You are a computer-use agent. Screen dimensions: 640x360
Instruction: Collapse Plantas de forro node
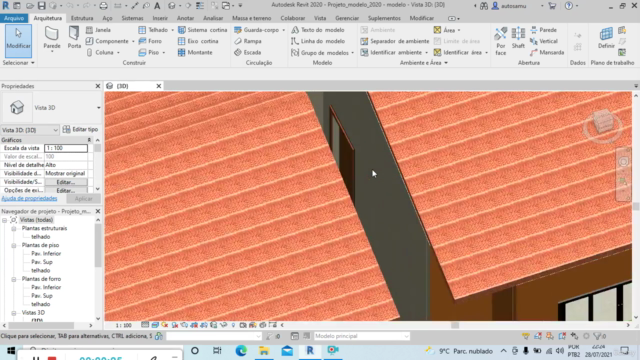coord(13,279)
